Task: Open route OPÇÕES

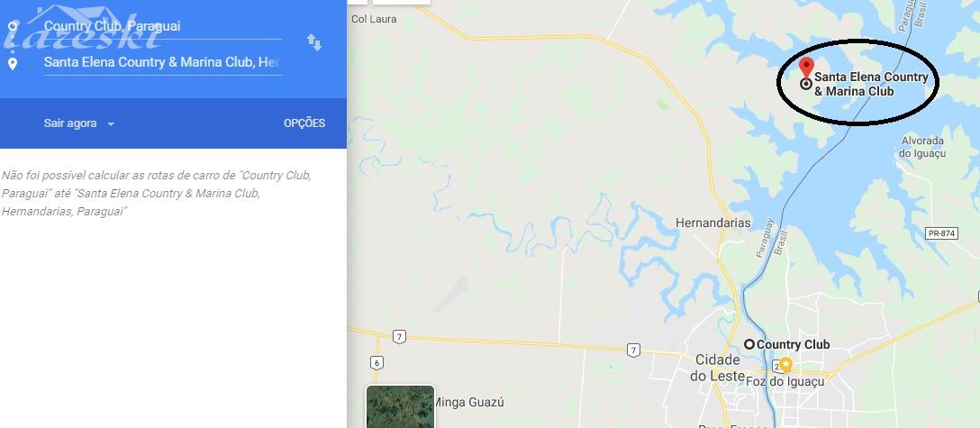Action: pyautogui.click(x=304, y=123)
